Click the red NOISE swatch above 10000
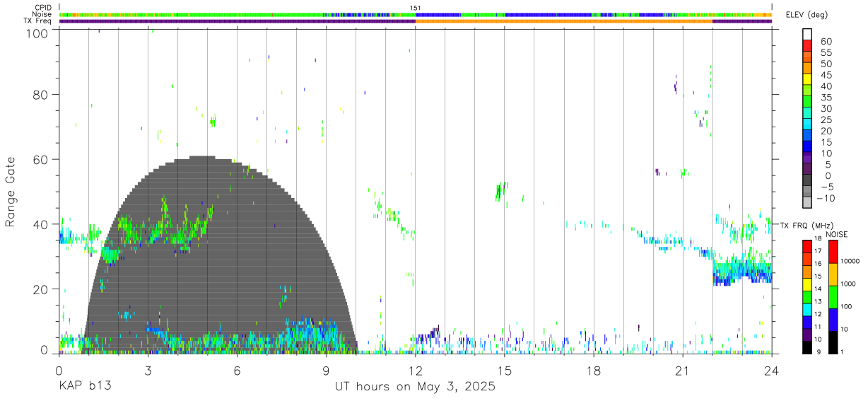 pyautogui.click(x=833, y=251)
